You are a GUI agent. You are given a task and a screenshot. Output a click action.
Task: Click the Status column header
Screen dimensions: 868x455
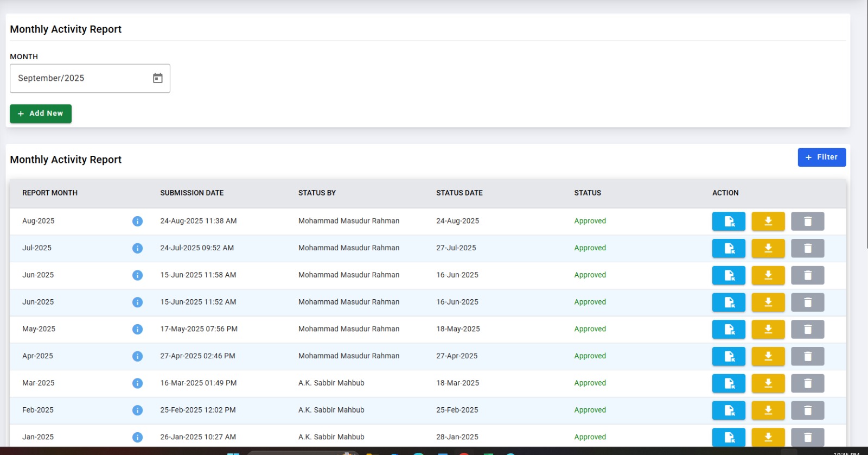[588, 193]
